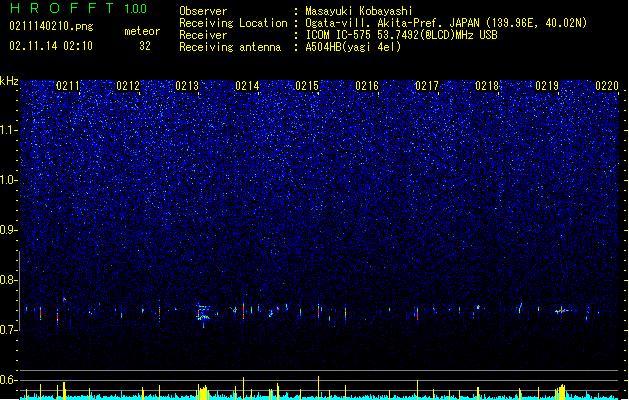The width and height of the screenshot is (629, 400).
Task: Click the HROFFT title text
Action: (62, 8)
